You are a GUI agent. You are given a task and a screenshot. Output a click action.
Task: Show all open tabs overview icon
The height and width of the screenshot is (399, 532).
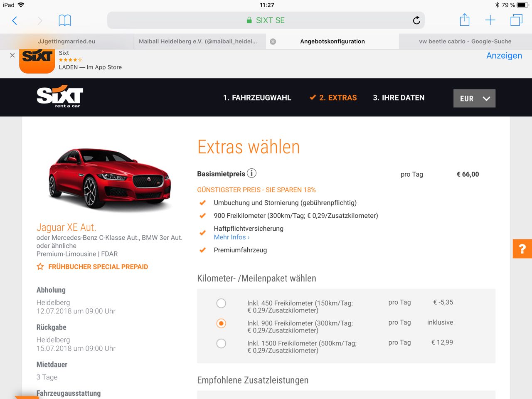[516, 20]
